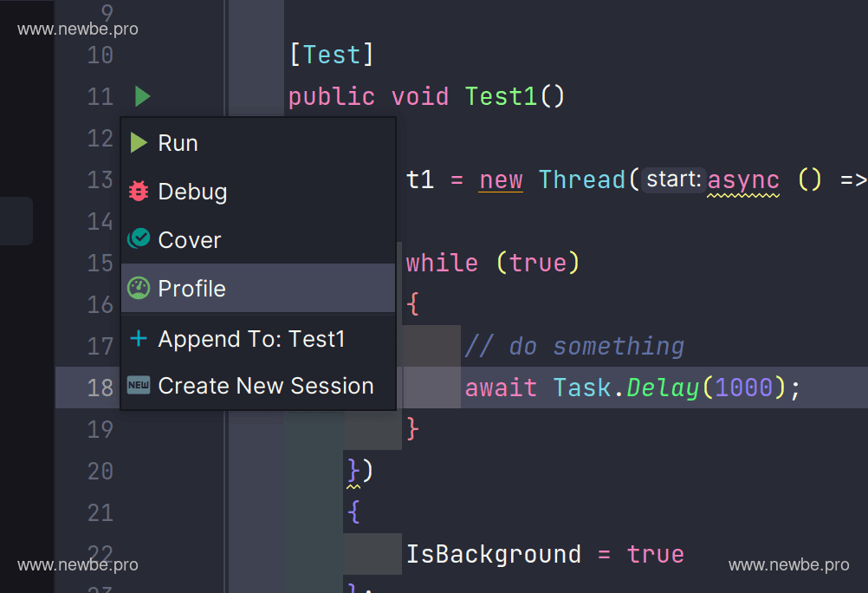Click the Test attribute above the method
The width and height of the screenshot is (868, 593).
[x=331, y=55]
